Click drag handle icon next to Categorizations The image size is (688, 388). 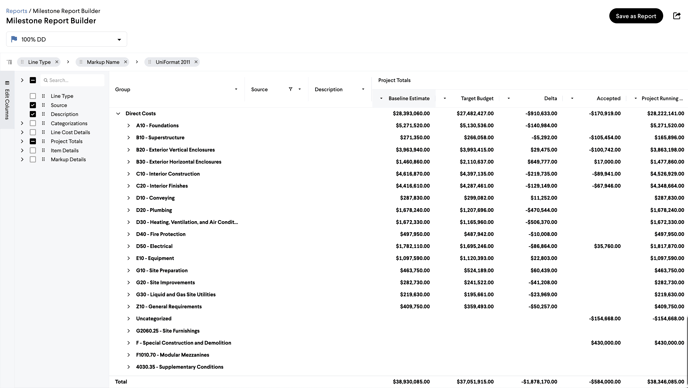[43, 123]
